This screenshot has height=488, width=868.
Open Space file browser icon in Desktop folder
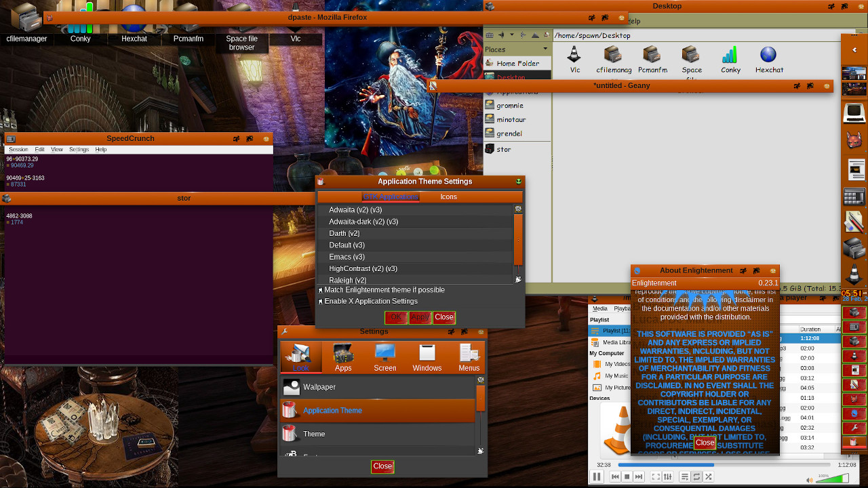691,60
